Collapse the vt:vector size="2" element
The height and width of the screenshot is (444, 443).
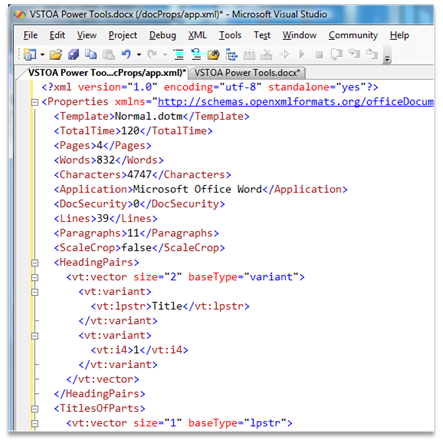[x=35, y=277]
